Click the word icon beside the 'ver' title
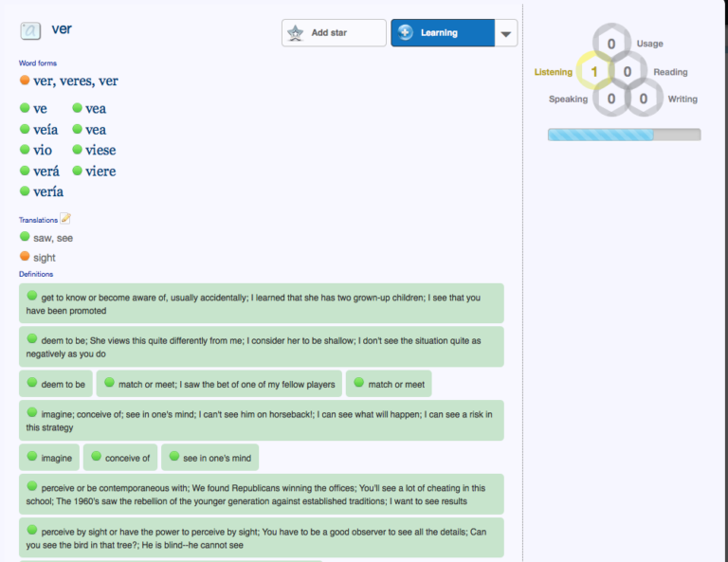 point(31,30)
